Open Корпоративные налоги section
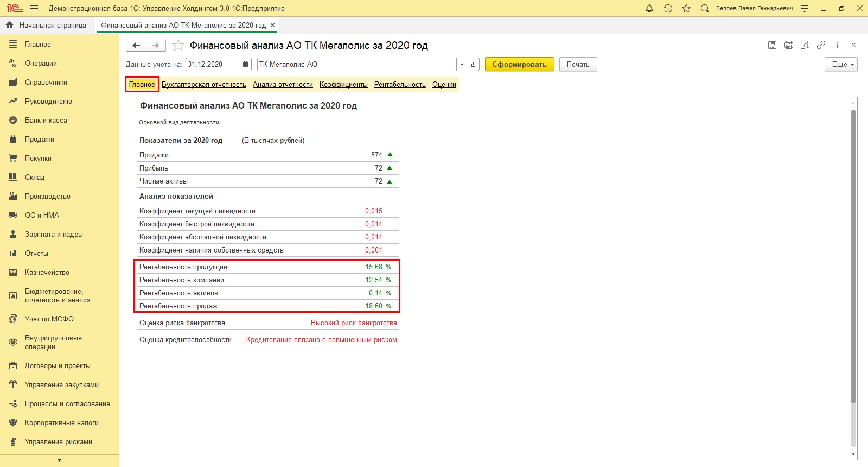868x467 pixels. [60, 423]
